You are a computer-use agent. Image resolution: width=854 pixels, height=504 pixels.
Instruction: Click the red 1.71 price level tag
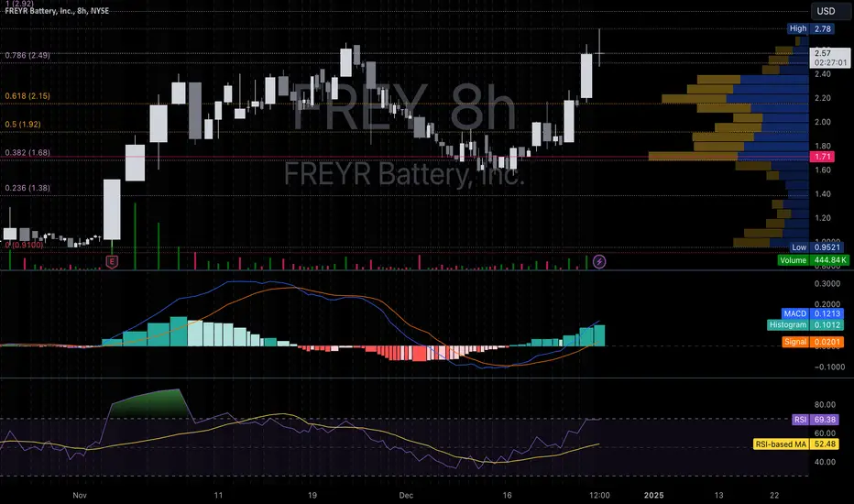[822, 157]
